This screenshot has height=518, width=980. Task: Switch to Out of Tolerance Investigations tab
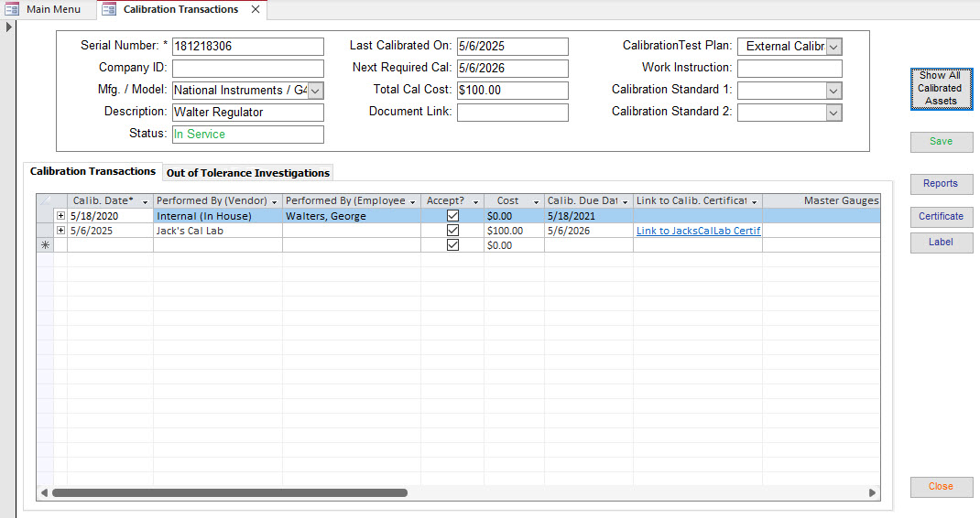click(247, 173)
